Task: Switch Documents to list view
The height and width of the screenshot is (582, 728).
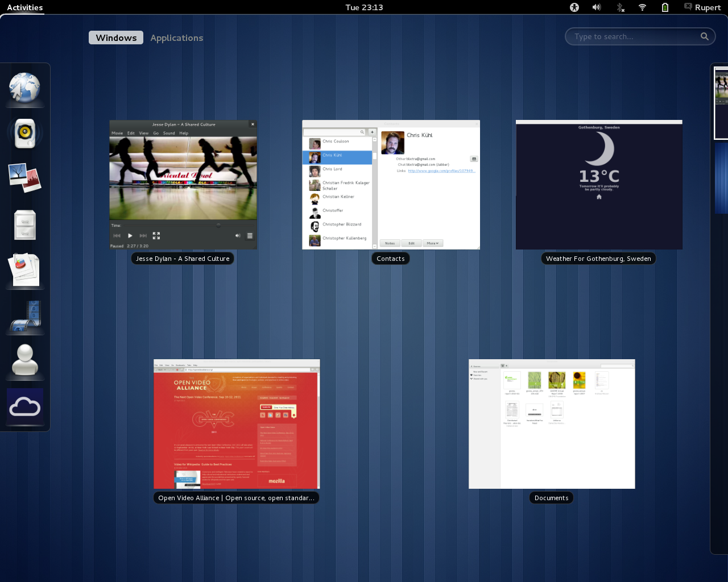Action: tap(507, 365)
